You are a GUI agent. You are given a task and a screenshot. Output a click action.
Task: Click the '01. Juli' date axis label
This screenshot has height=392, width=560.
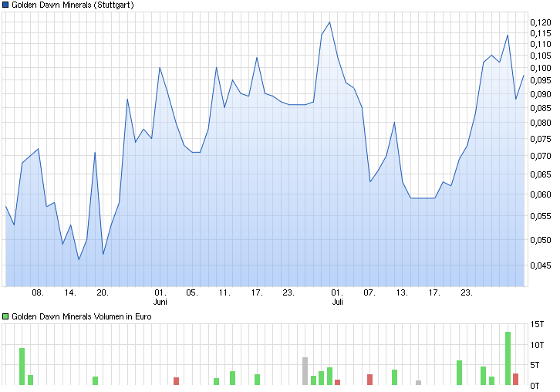(337, 297)
